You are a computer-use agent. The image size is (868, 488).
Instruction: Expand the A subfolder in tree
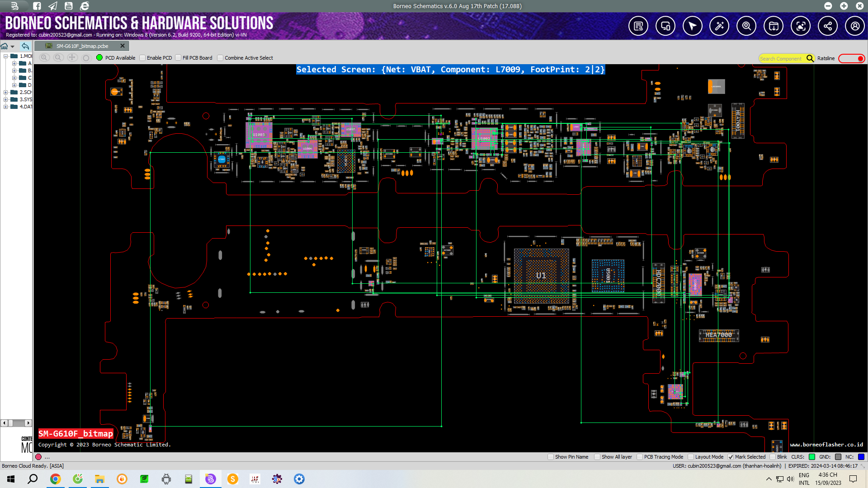(x=14, y=63)
